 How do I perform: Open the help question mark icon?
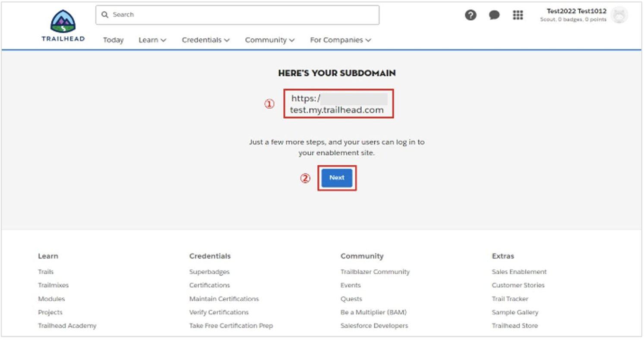click(470, 15)
